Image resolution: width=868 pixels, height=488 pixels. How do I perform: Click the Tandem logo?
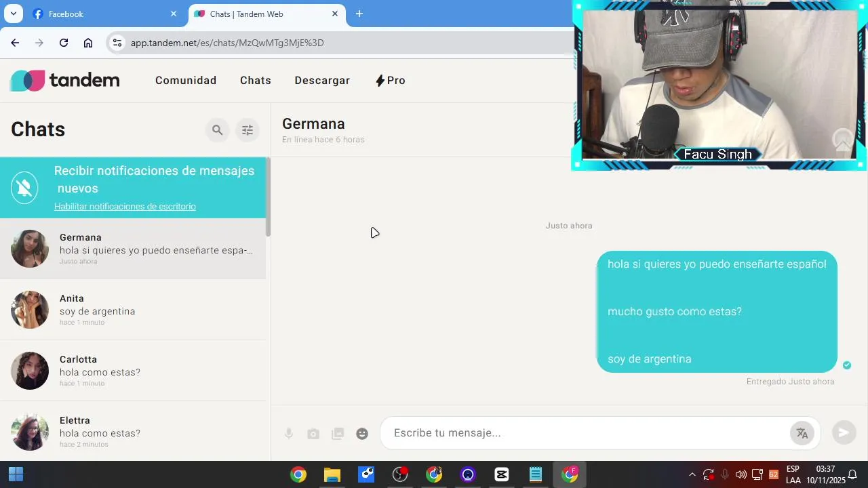65,81
